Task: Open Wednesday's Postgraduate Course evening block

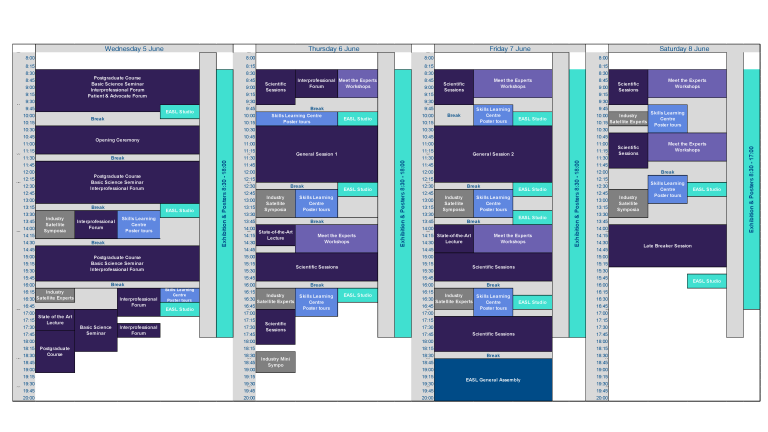Action: coord(54,351)
